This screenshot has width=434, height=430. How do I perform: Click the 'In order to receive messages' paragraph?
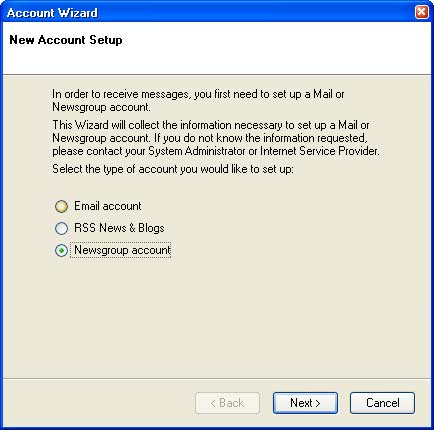[x=198, y=100]
